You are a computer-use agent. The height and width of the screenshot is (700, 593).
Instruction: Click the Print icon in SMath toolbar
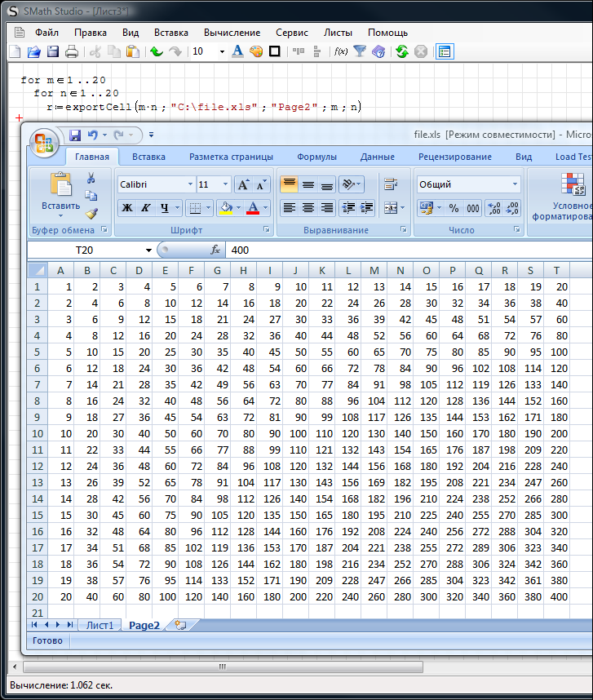point(71,51)
